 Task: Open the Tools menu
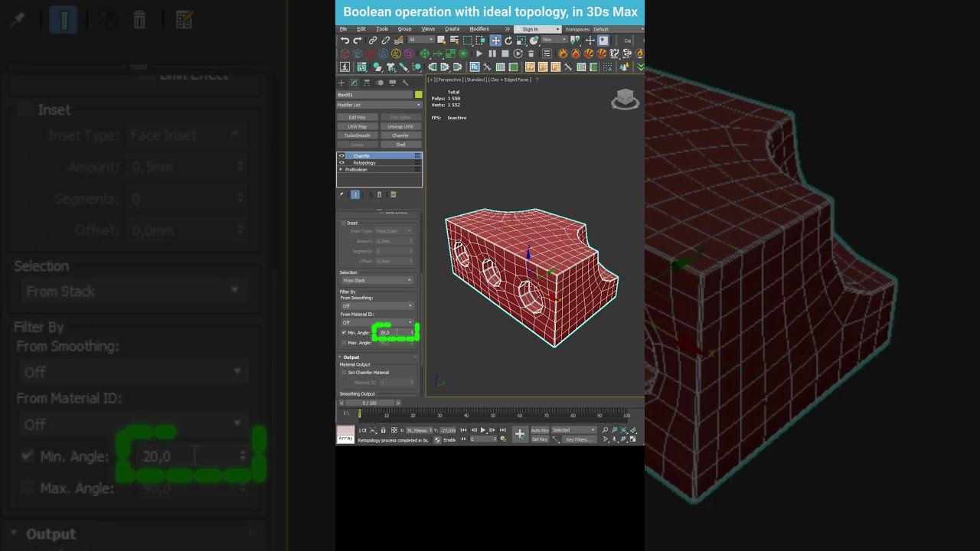click(382, 29)
